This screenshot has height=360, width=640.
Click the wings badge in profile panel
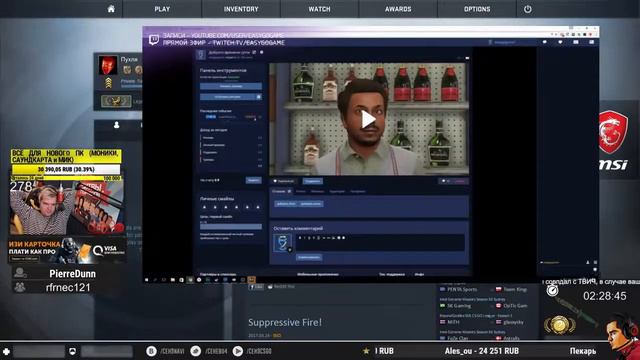[116, 101]
